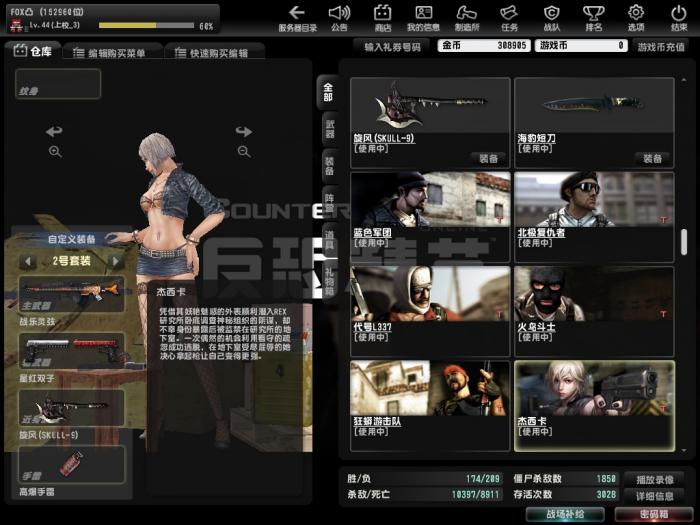Select the 装备 category tab
This screenshot has width=700, height=525.
pos(329,166)
